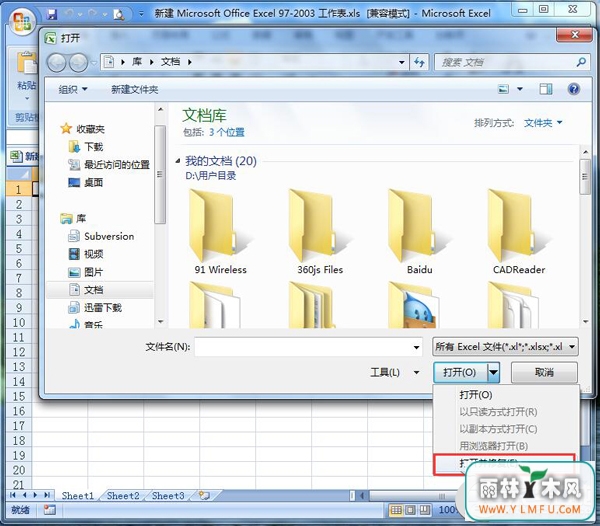Click the Back navigation button in Open dialog
This screenshot has height=526, width=600.
pyautogui.click(x=57, y=62)
